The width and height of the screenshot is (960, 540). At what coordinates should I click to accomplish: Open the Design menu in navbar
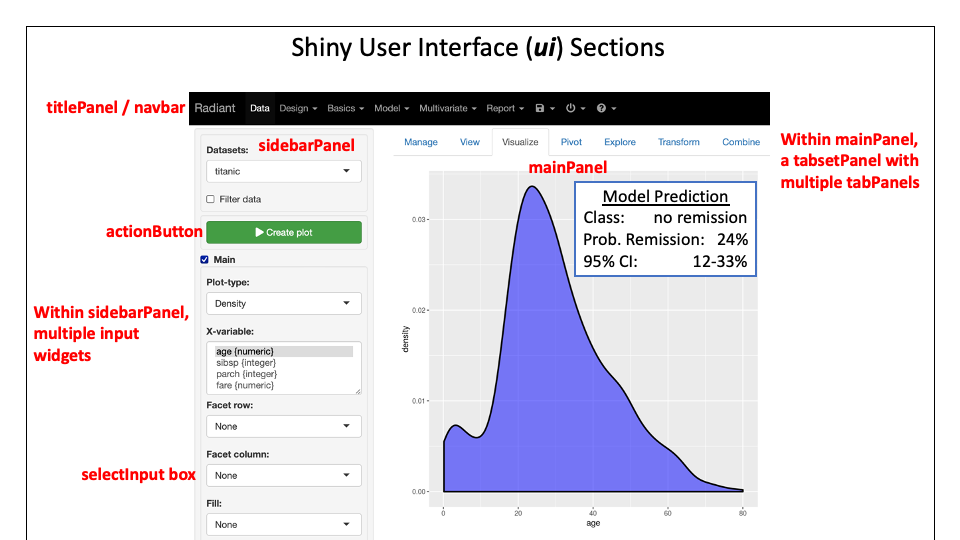[x=298, y=108]
